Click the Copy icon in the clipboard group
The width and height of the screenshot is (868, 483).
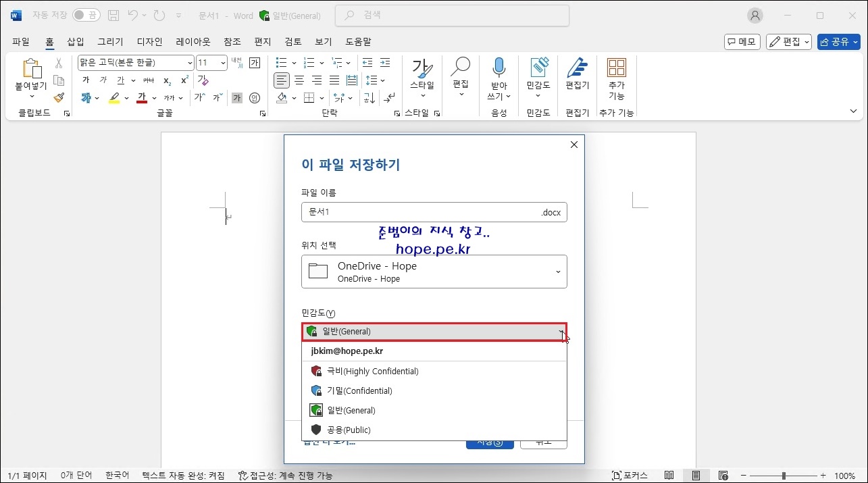click(59, 80)
